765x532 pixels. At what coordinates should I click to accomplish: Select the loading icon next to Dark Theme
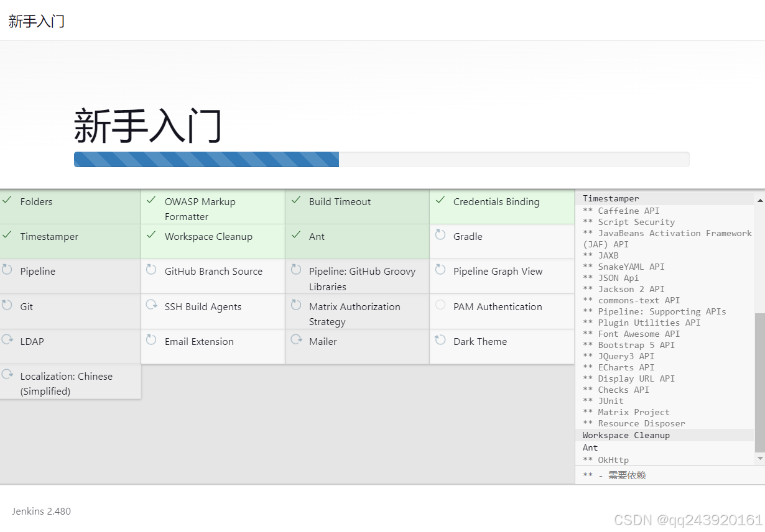(x=440, y=341)
